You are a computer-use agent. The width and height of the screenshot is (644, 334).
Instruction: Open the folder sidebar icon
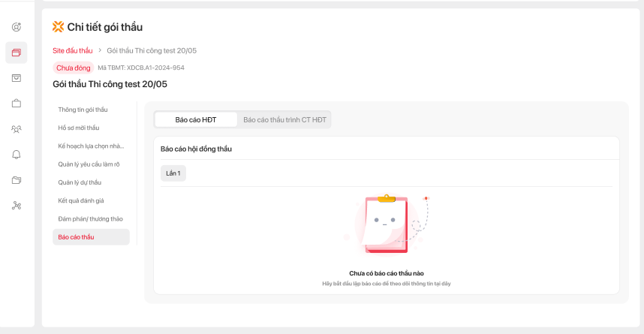click(17, 180)
